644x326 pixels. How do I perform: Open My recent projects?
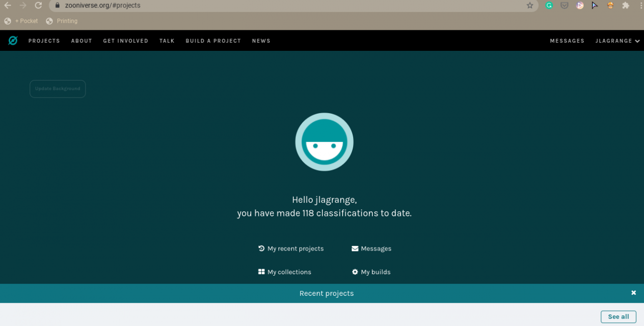click(291, 249)
